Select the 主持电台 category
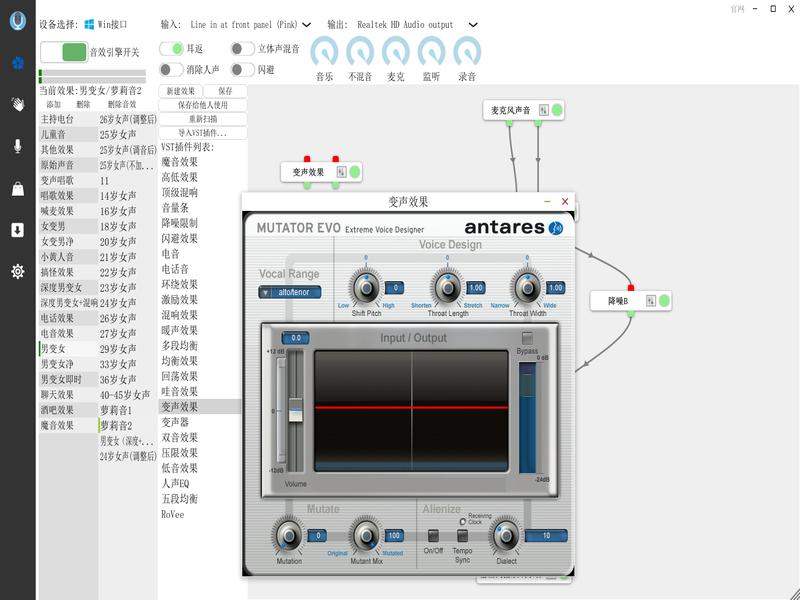The image size is (800, 600). coord(68,119)
